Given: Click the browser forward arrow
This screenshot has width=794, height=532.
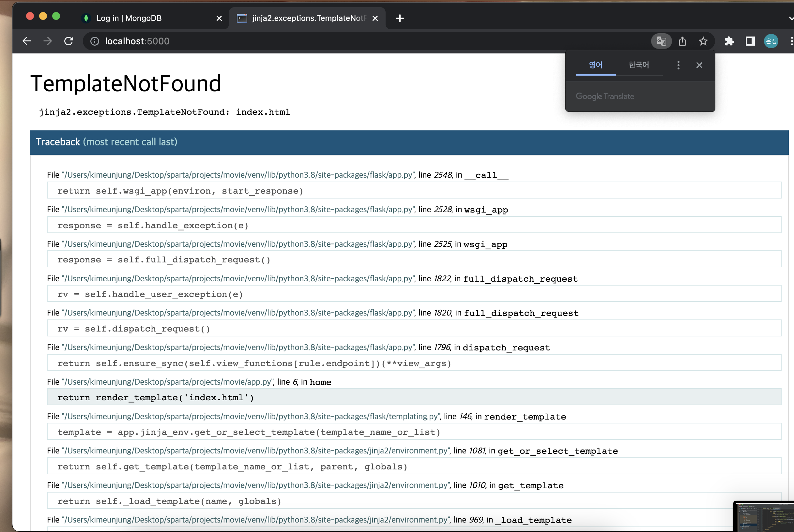Looking at the screenshot, I should pos(48,41).
